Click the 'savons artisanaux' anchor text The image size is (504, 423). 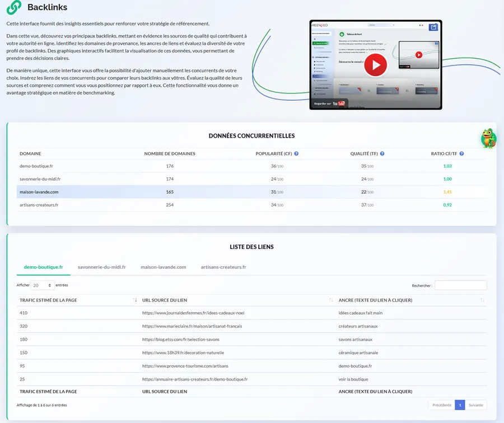pyautogui.click(x=355, y=340)
